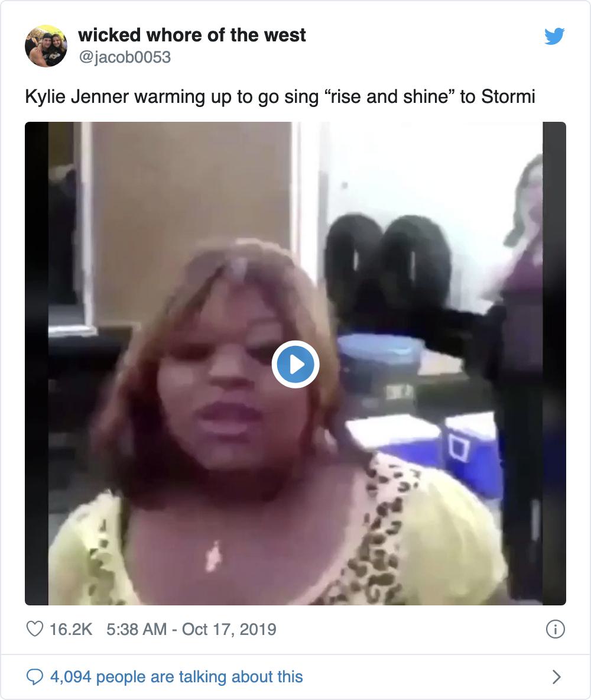
Task: Click the gold necklace pendant in the video
Action: tap(213, 556)
